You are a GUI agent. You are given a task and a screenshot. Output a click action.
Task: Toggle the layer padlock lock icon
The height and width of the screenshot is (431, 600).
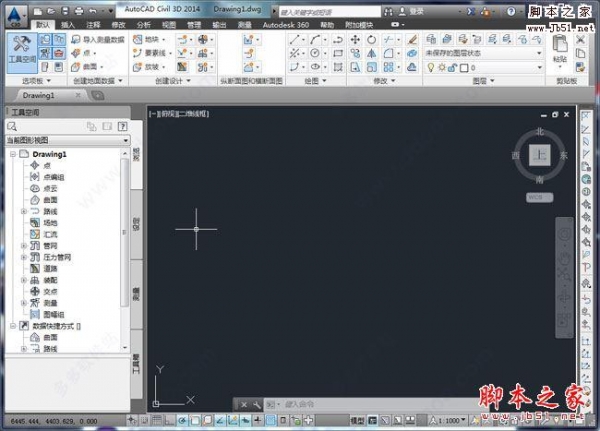452,68
